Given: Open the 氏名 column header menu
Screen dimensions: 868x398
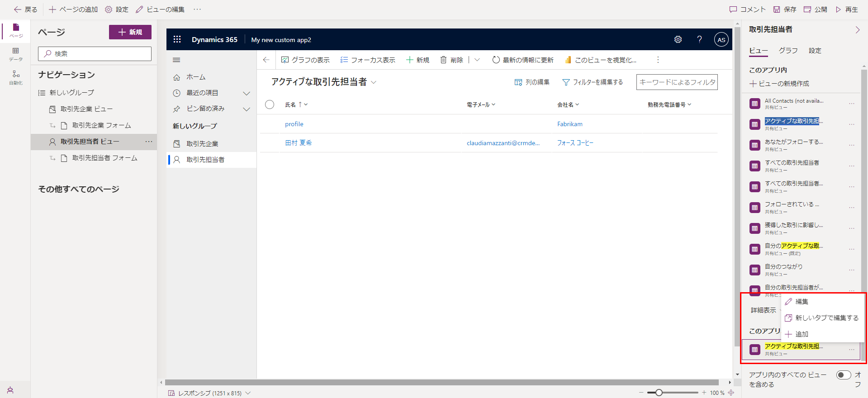Looking at the screenshot, I should [296, 104].
